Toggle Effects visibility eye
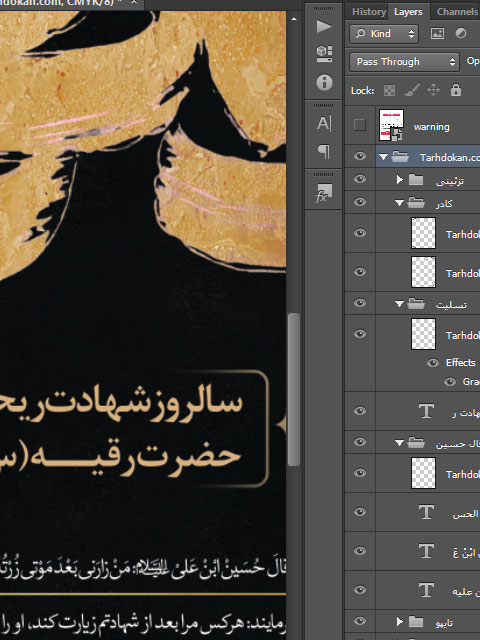 pos(433,362)
